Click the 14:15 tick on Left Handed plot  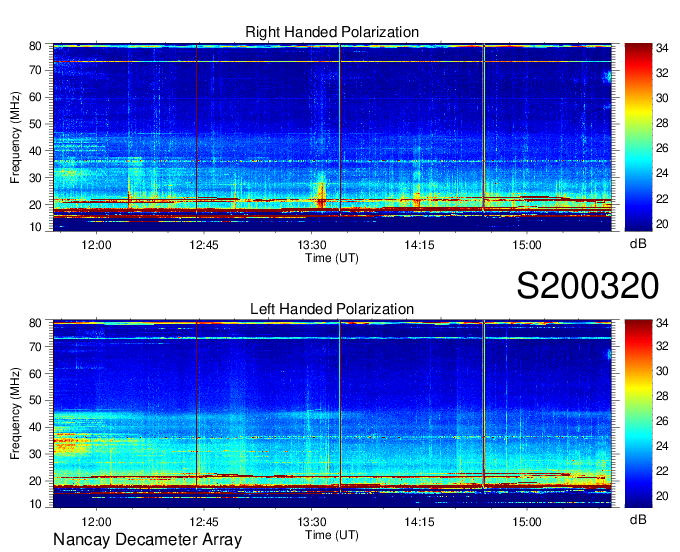click(419, 522)
